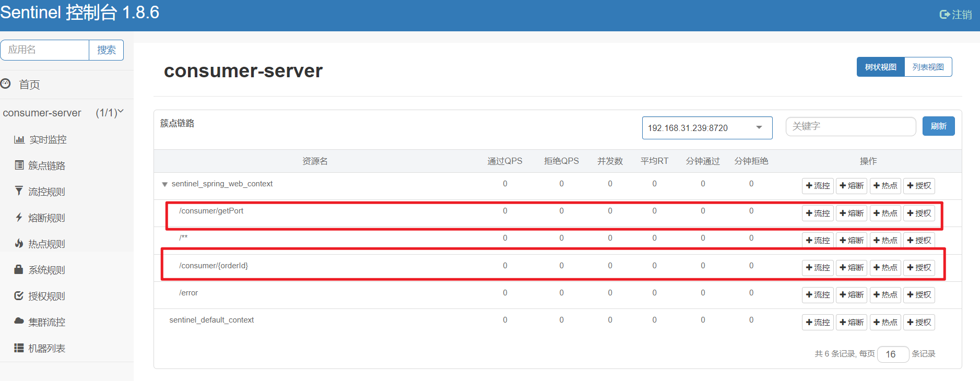Add 熔断 rule for sentinel_spring_web_context
980x381 pixels.
[x=852, y=186]
